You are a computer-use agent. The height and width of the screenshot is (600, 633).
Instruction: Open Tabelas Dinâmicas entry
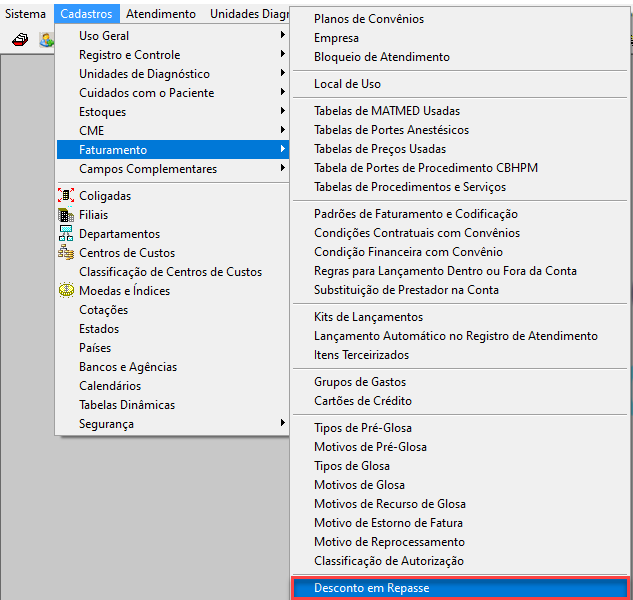point(172,405)
